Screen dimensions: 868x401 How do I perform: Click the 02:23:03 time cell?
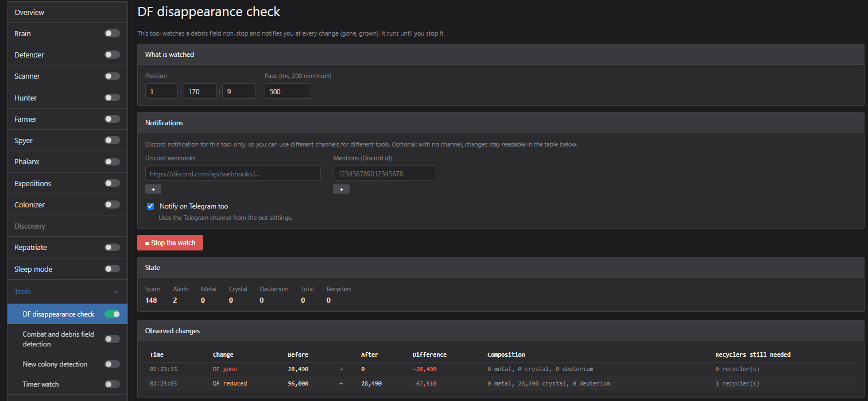click(164, 383)
